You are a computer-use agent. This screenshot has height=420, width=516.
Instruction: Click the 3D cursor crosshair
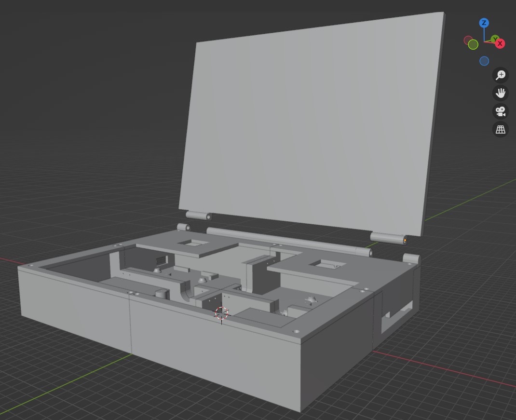point(221,313)
